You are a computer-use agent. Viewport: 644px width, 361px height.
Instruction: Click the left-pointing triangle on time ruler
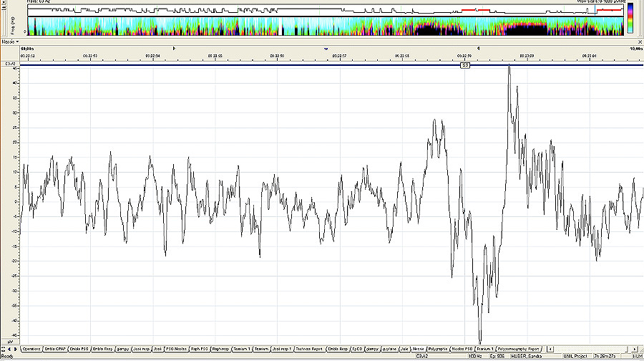tap(477, 48)
